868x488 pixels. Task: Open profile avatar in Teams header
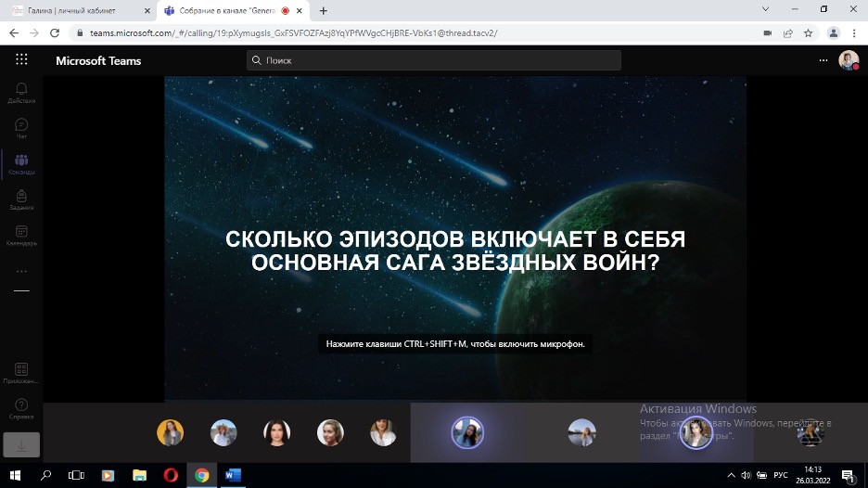848,60
